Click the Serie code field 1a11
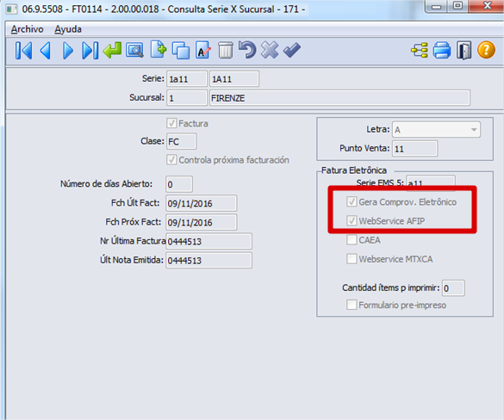 pyautogui.click(x=187, y=79)
